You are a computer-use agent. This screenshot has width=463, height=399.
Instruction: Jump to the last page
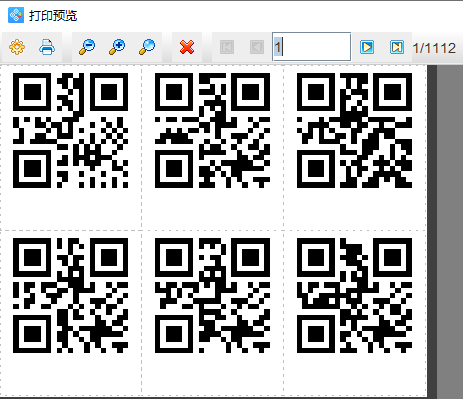point(397,47)
